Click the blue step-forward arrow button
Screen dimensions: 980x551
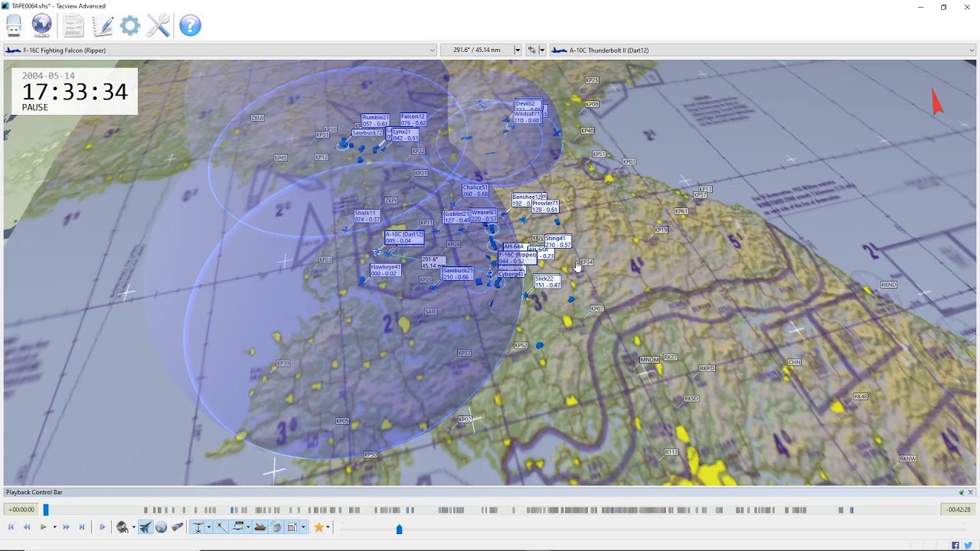[x=103, y=527]
